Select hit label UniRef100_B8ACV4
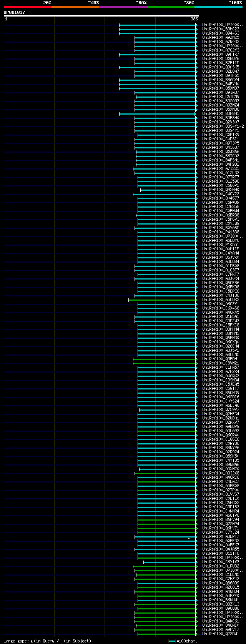The height and width of the screenshot is (644, 246). 221,80
